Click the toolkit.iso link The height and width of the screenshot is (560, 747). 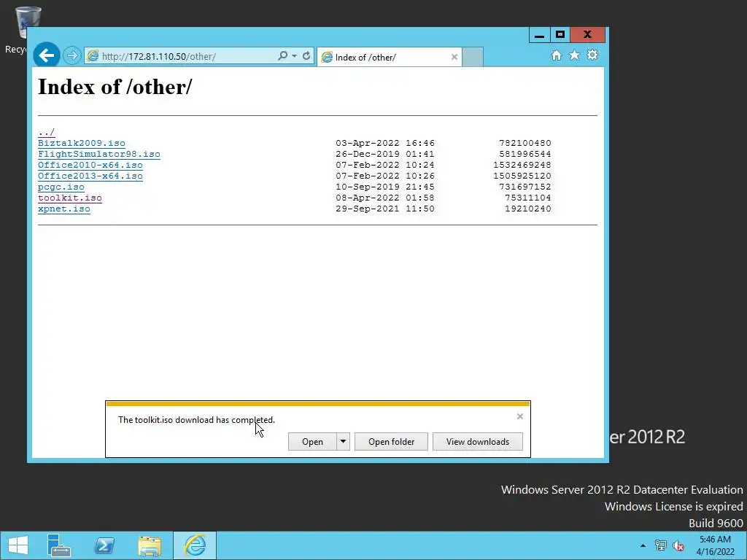tap(70, 198)
